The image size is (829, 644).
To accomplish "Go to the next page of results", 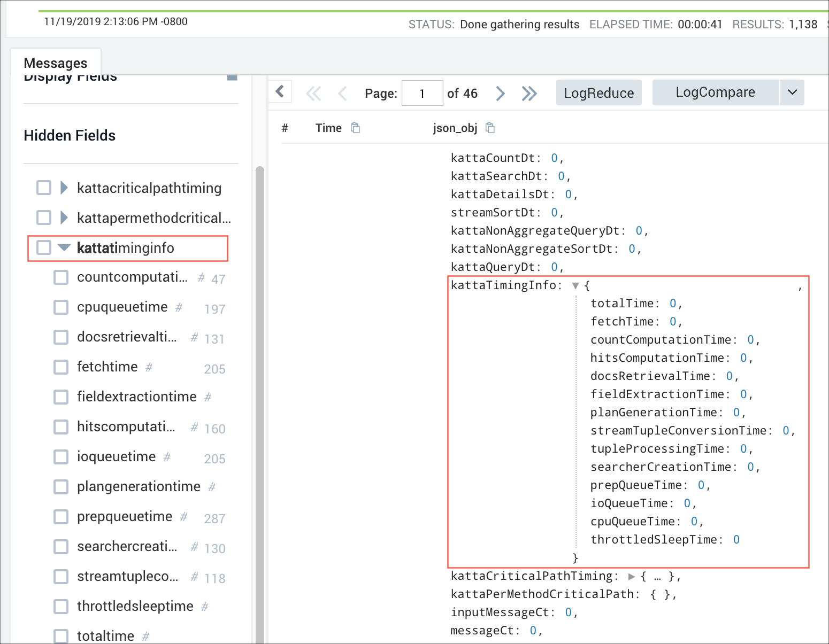I will 500,92.
